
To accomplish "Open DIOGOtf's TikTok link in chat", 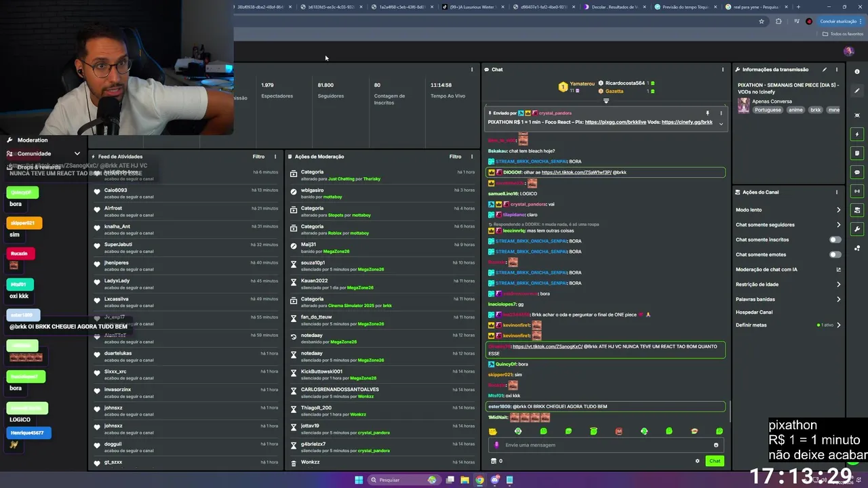I will click(576, 172).
